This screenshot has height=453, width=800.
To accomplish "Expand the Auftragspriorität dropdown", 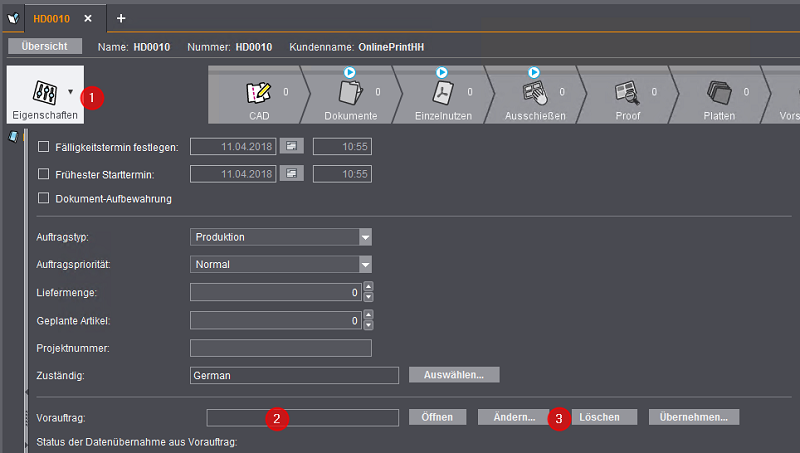I will point(365,265).
